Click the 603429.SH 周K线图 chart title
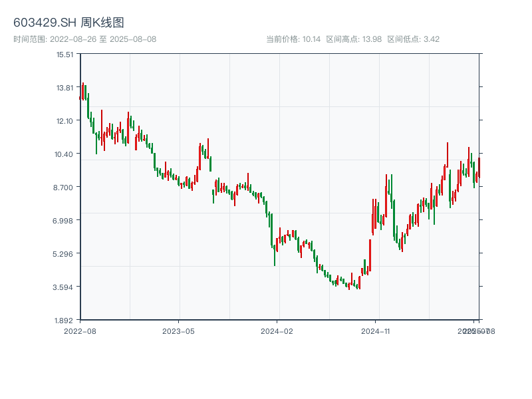This screenshot has width=532, height=399. pos(68,23)
